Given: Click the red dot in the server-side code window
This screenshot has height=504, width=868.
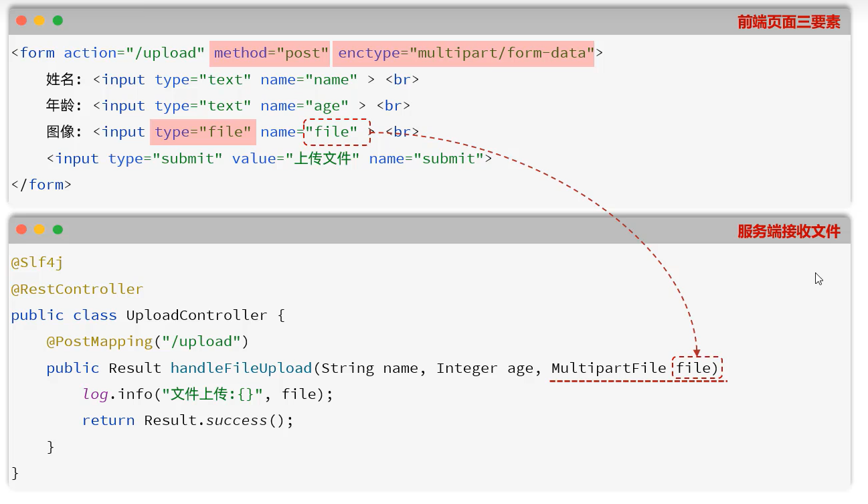Looking at the screenshot, I should [21, 230].
